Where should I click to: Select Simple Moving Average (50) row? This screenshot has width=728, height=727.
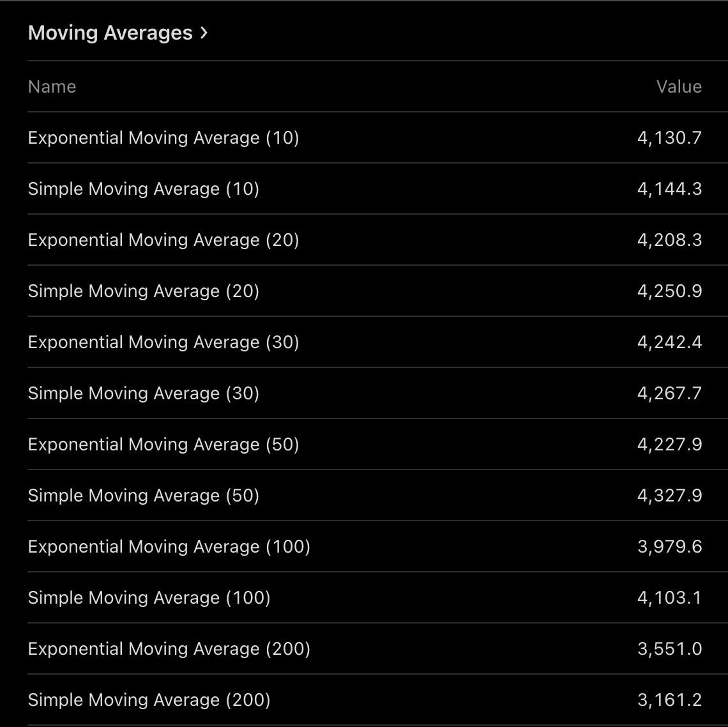pos(144,496)
